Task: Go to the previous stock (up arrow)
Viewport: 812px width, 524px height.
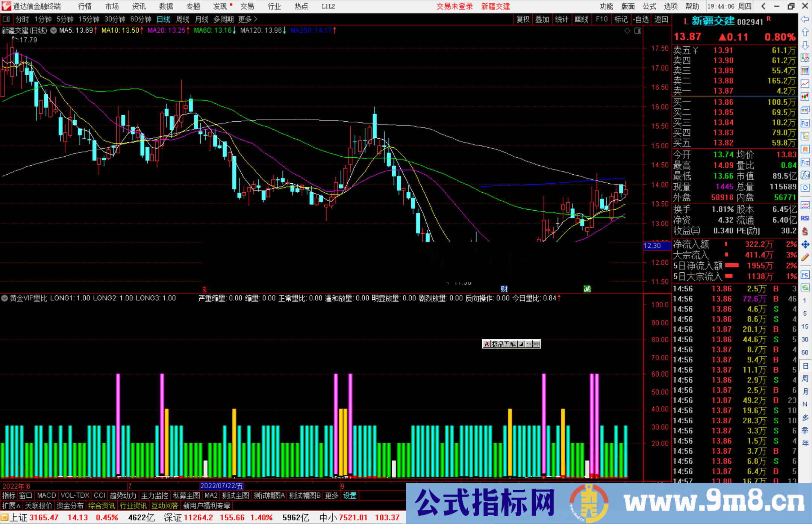Action: click(805, 32)
